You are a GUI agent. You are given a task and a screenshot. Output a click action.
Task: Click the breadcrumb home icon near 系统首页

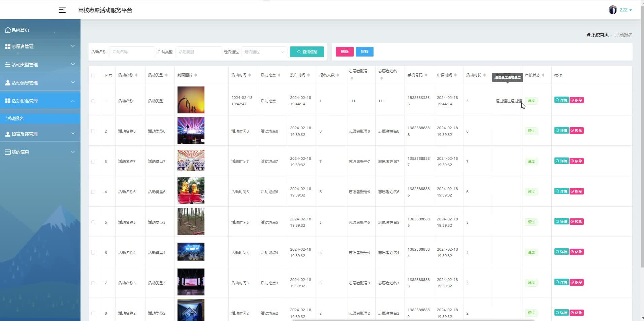[588, 35]
